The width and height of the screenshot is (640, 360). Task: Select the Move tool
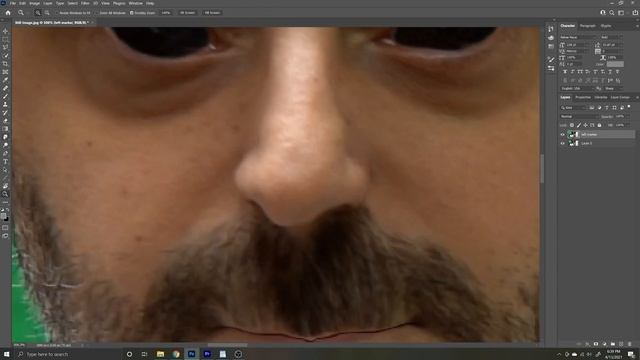point(5,31)
